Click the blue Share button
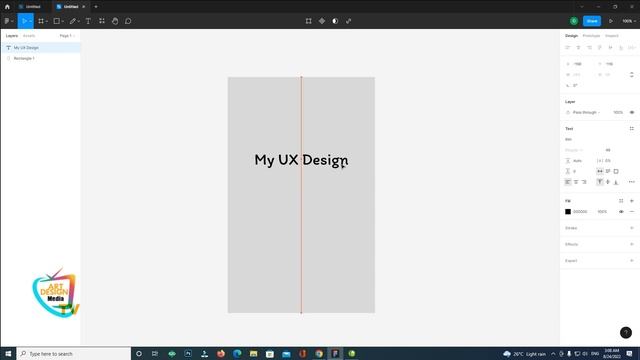 click(592, 21)
